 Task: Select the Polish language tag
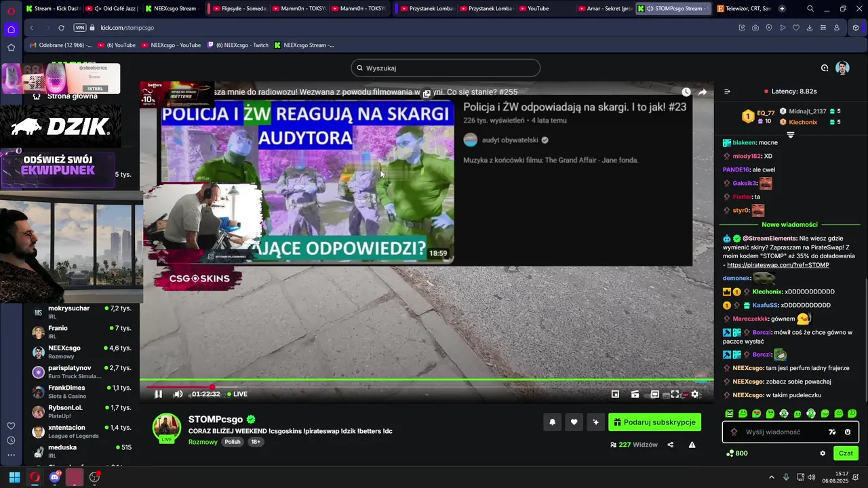pos(233,442)
